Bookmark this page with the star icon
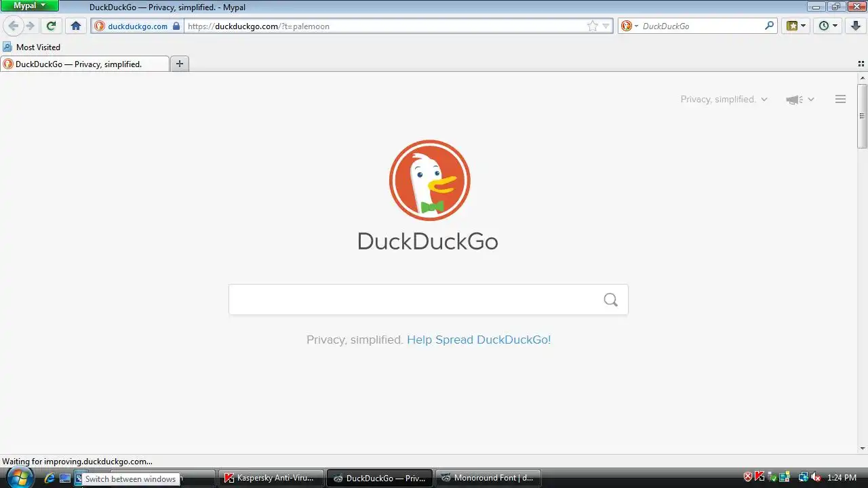Image resolution: width=868 pixels, height=488 pixels. [x=593, y=26]
